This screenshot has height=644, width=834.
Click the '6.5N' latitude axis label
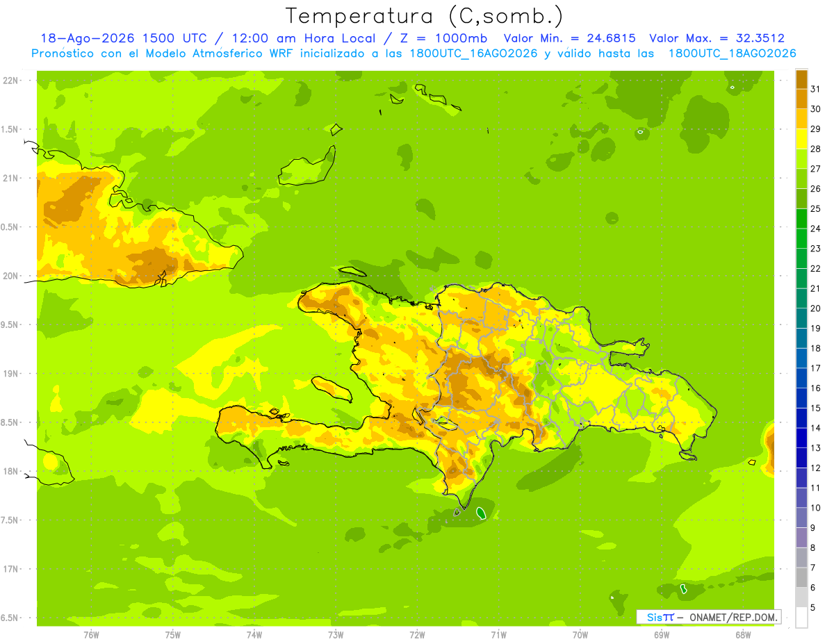pyautogui.click(x=10, y=618)
